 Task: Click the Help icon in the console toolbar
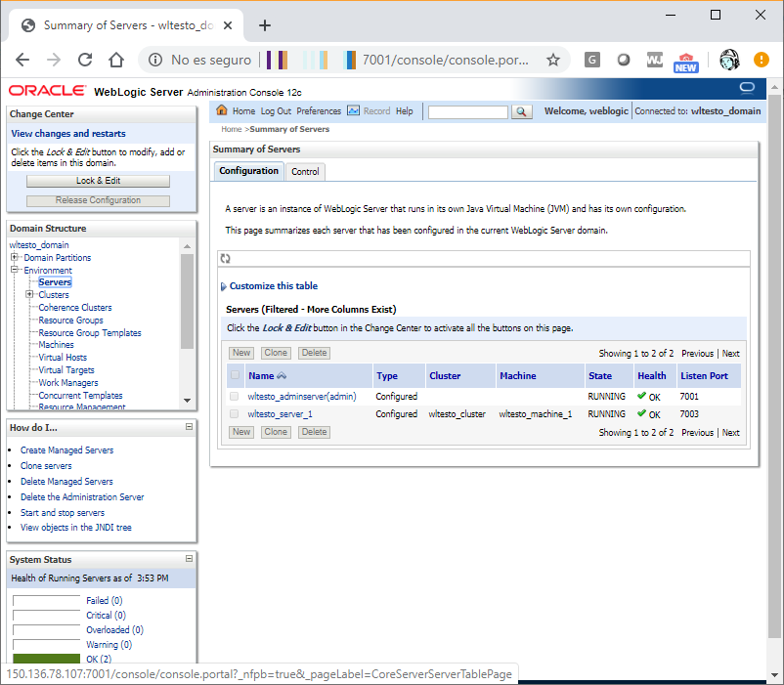(x=404, y=110)
